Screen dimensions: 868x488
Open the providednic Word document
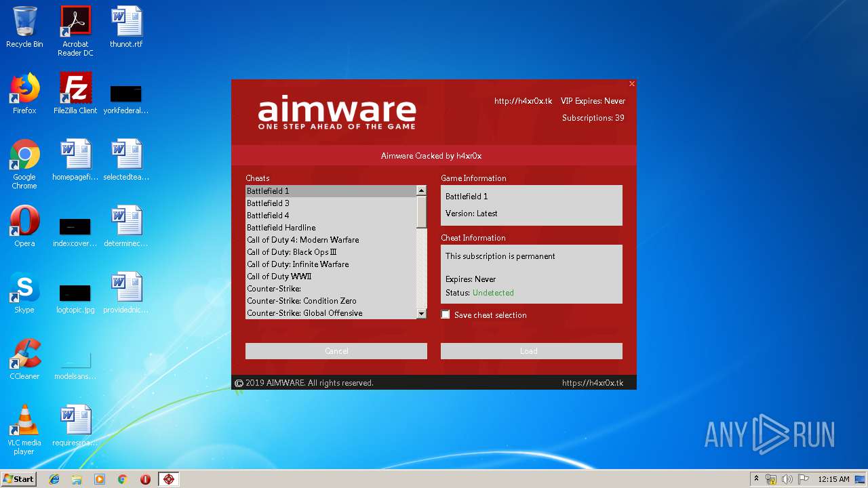coord(126,293)
